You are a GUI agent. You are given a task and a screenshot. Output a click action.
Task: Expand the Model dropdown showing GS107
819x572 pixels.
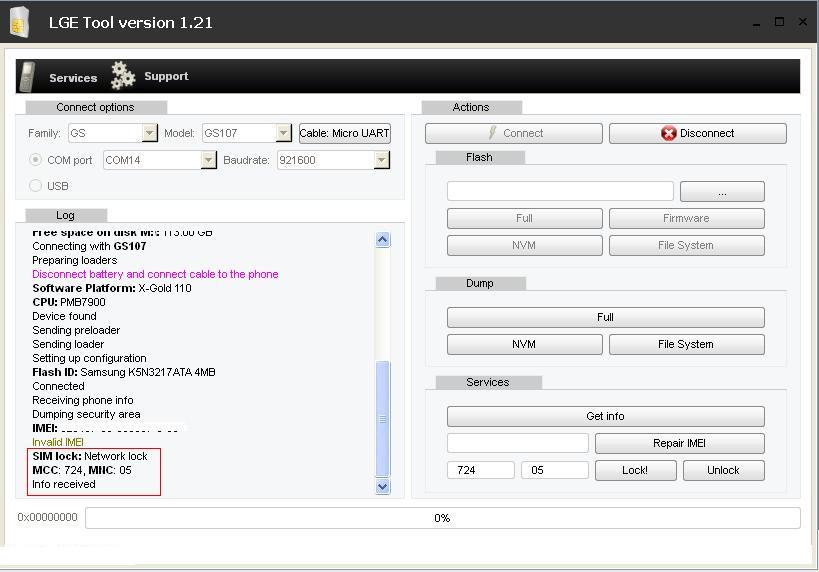click(283, 133)
